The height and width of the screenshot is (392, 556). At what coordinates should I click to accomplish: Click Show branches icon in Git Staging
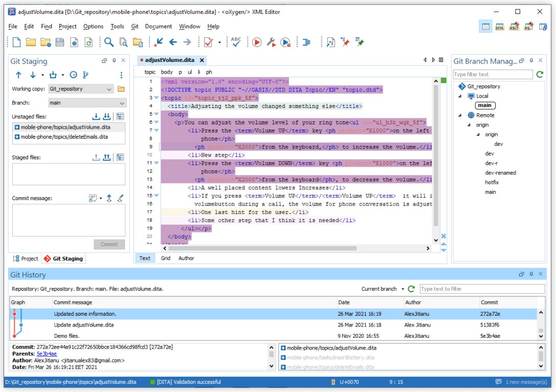[x=85, y=75]
